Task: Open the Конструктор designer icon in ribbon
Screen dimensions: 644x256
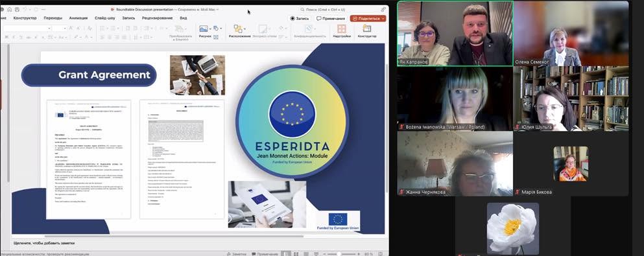Action: (x=367, y=29)
